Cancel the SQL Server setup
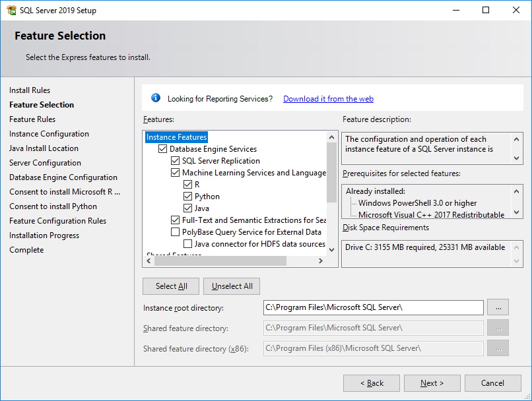 [x=492, y=383]
